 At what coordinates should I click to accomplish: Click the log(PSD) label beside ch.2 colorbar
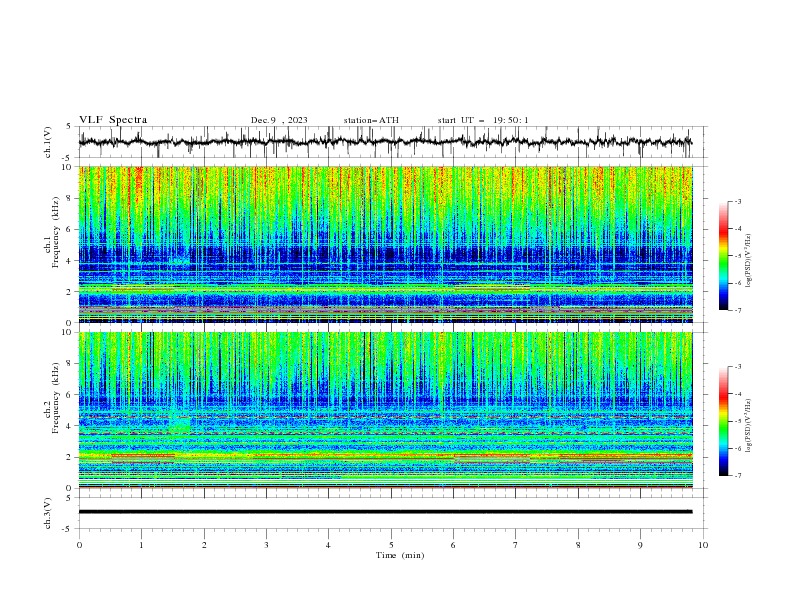point(749,426)
